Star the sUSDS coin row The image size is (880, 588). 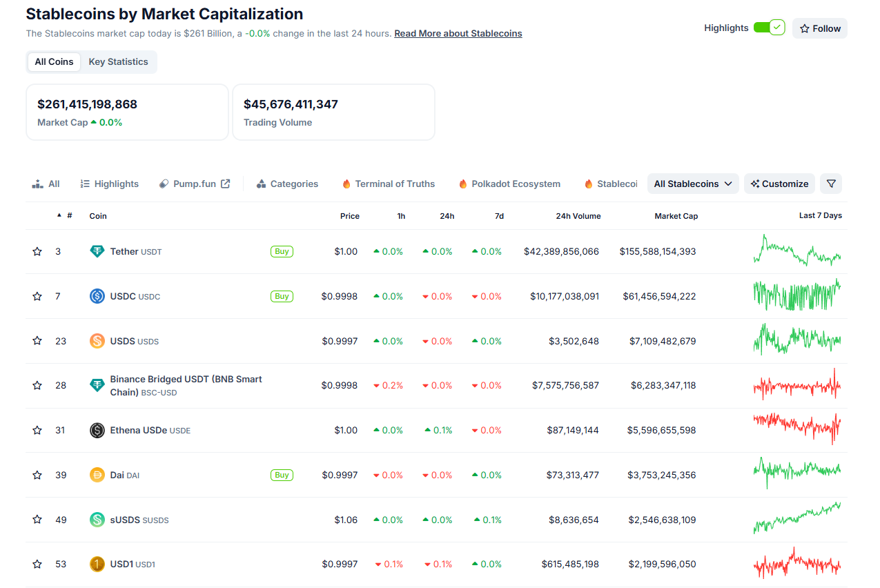(37, 520)
